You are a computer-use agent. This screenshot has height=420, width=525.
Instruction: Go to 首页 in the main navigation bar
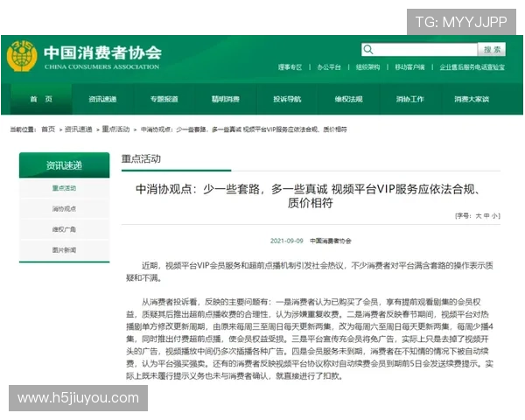[x=41, y=99]
